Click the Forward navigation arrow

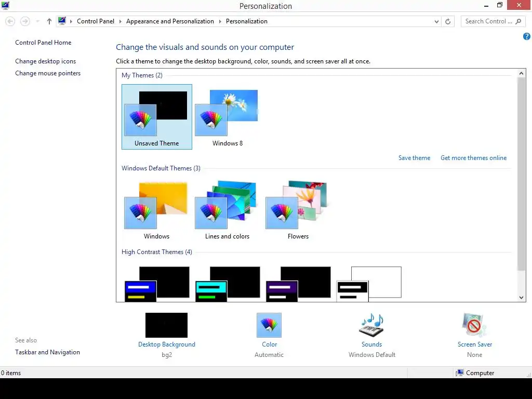pyautogui.click(x=25, y=21)
